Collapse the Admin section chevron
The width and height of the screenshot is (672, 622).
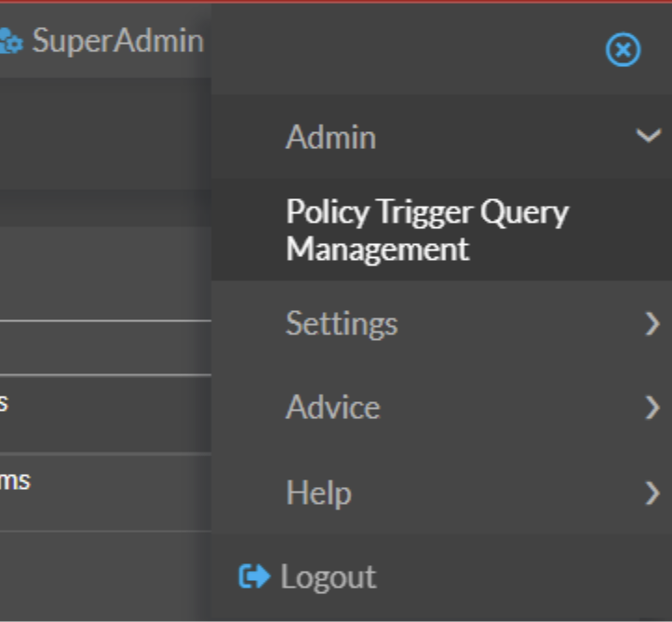(648, 137)
